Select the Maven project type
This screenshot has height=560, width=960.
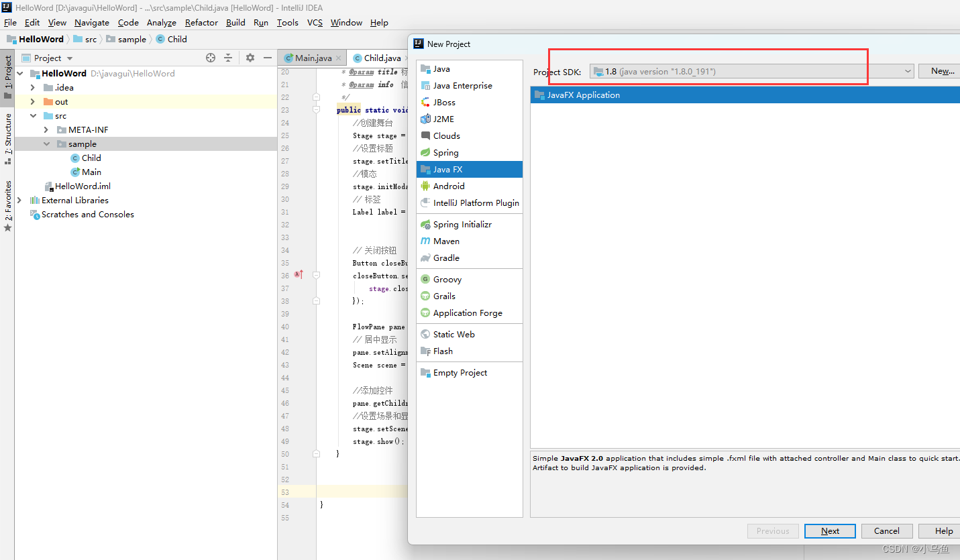coord(469,241)
